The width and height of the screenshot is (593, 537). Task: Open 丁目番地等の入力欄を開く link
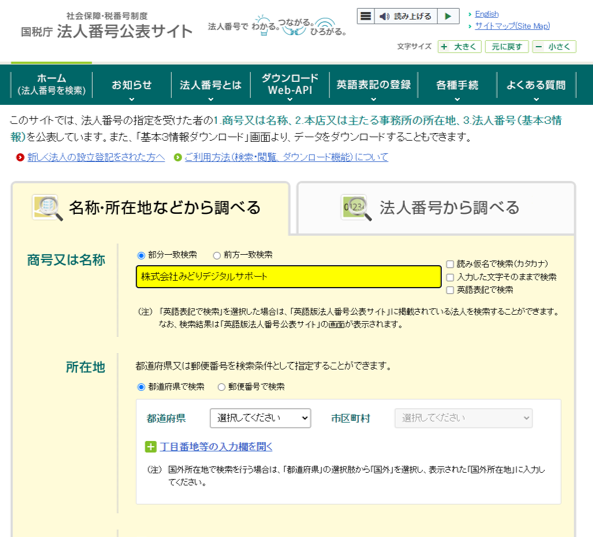pos(216,447)
